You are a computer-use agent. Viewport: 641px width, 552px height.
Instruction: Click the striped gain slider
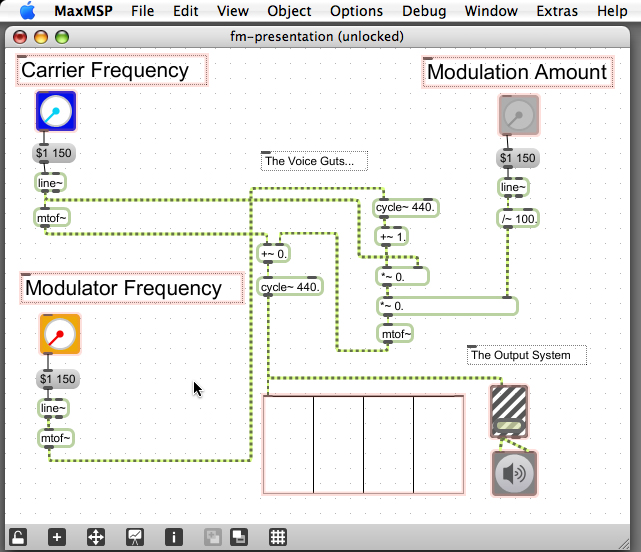(x=509, y=410)
